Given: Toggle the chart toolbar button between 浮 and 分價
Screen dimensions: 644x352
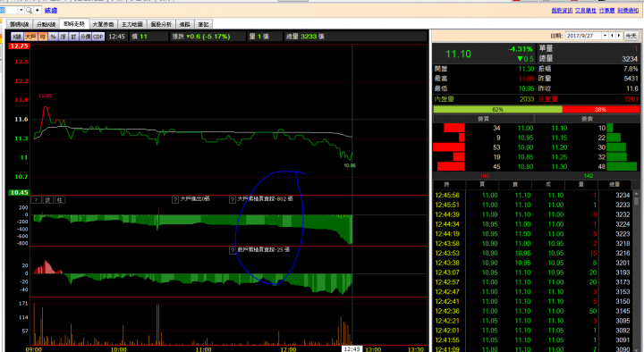Looking at the screenshot, I should coord(73,37).
